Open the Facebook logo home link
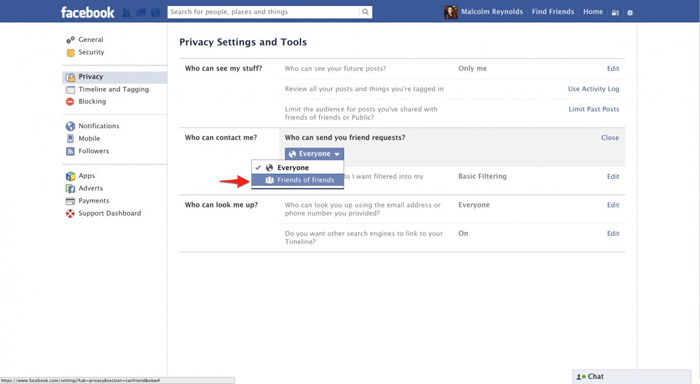Image resolution: width=700 pixels, height=384 pixels. [88, 12]
